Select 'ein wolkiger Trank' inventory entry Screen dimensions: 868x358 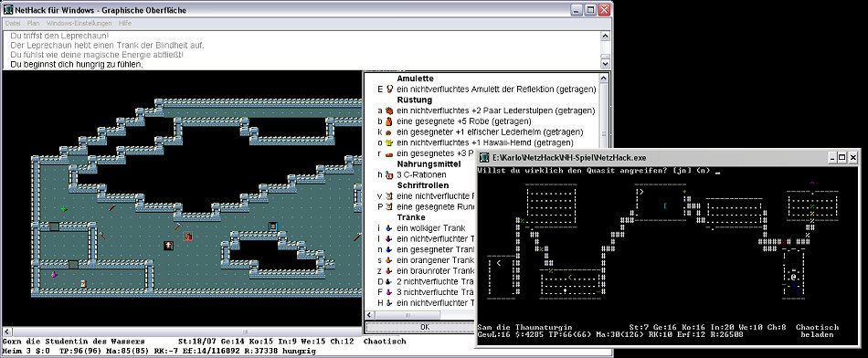pos(430,228)
